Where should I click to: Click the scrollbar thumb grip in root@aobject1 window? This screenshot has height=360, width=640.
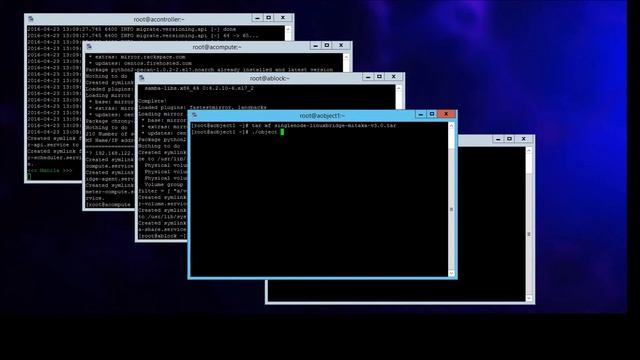pyautogui.click(x=451, y=209)
